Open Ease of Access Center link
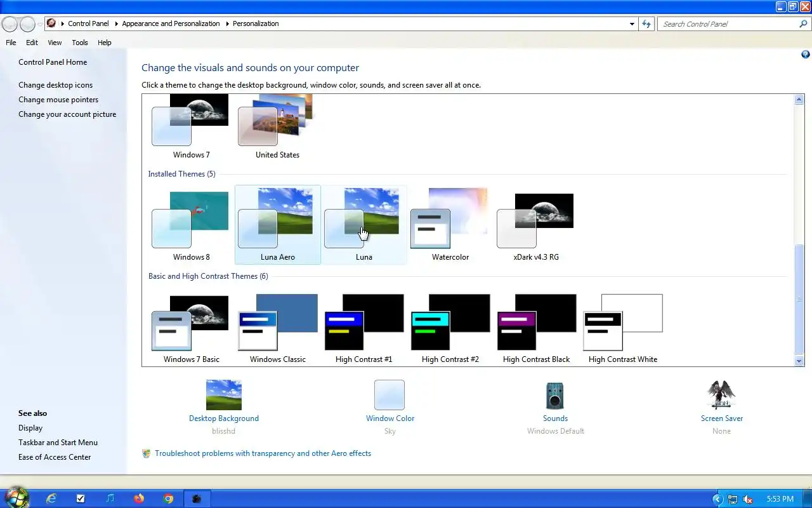812x508 pixels. pos(55,457)
